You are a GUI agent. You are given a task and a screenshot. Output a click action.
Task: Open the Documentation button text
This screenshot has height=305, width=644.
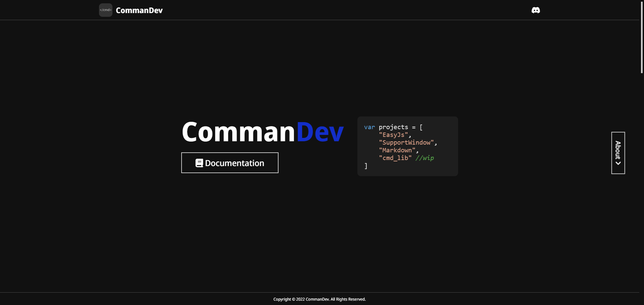234,163
